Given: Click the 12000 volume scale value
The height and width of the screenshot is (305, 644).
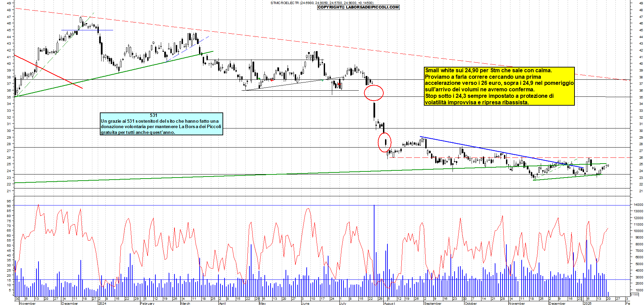Looking at the screenshot, I should point(638,218).
